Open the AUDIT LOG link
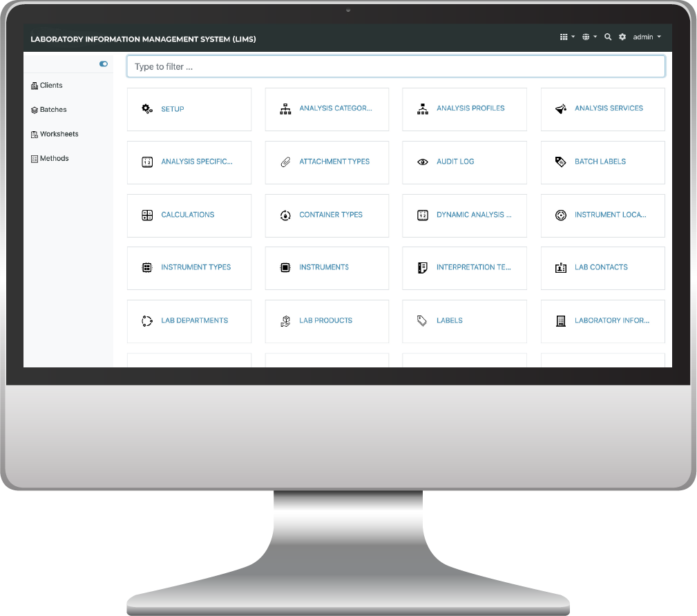The height and width of the screenshot is (616, 697). pyautogui.click(x=455, y=162)
